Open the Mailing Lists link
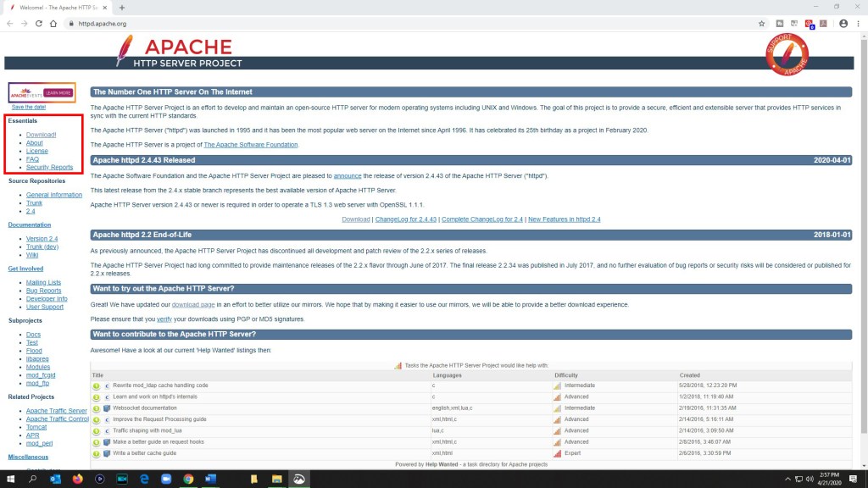This screenshot has width=868, height=488. tap(43, 282)
